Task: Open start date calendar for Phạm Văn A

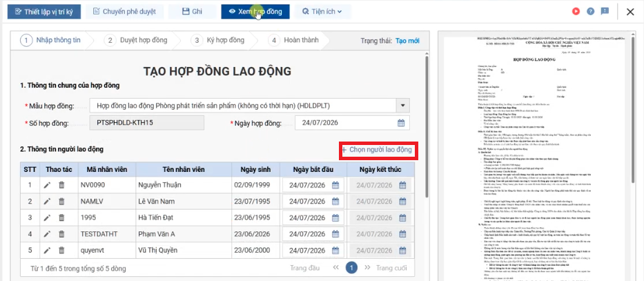Action: [x=335, y=234]
